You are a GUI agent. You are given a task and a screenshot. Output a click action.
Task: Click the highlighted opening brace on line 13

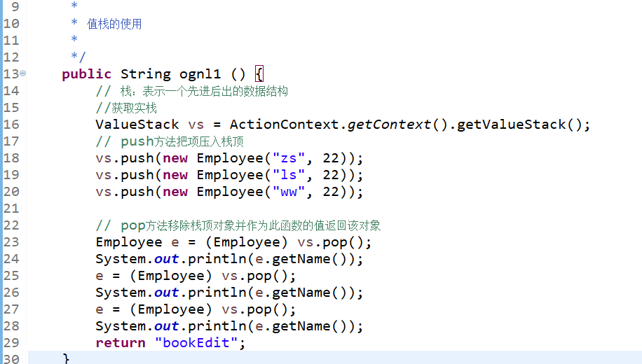(x=259, y=74)
